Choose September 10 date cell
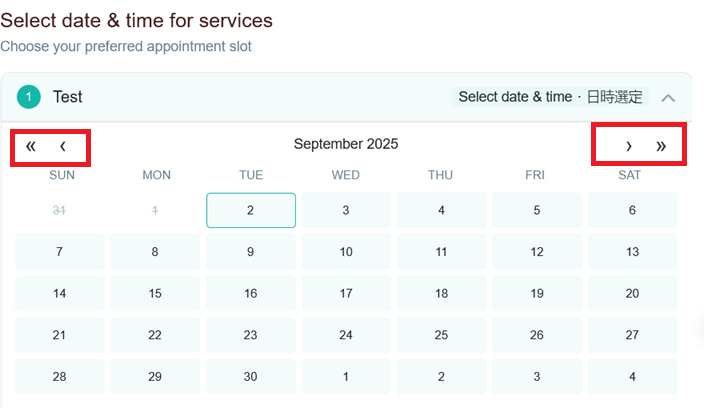This screenshot has width=704, height=408. coord(346,252)
